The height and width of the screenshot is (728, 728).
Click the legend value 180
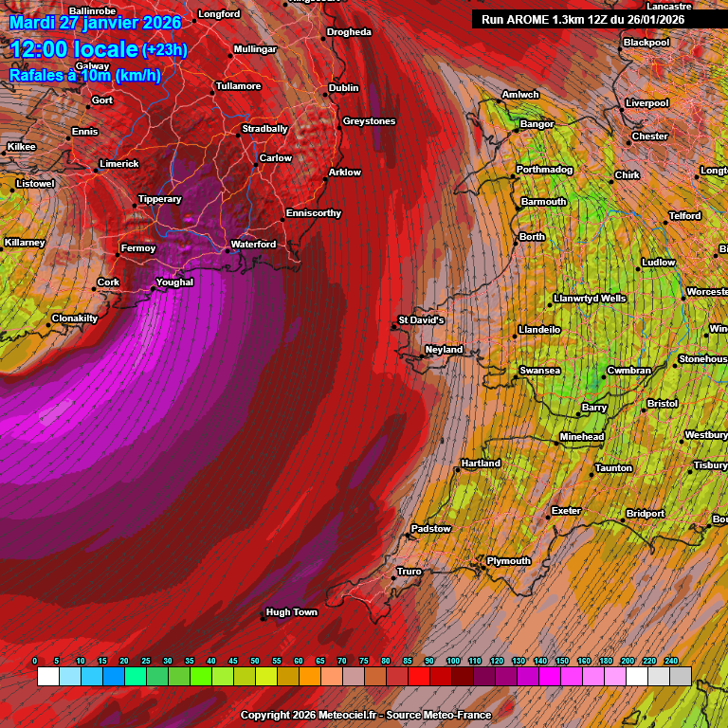point(606,661)
